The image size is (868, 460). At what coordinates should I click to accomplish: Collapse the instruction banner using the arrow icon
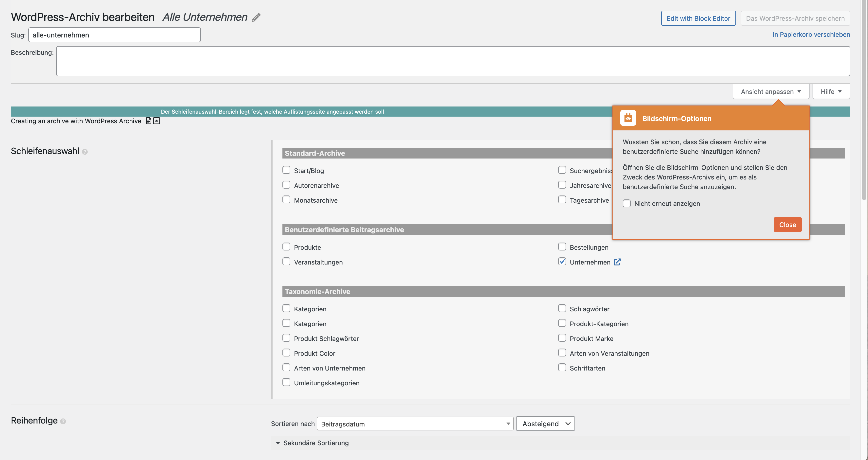[x=156, y=121]
